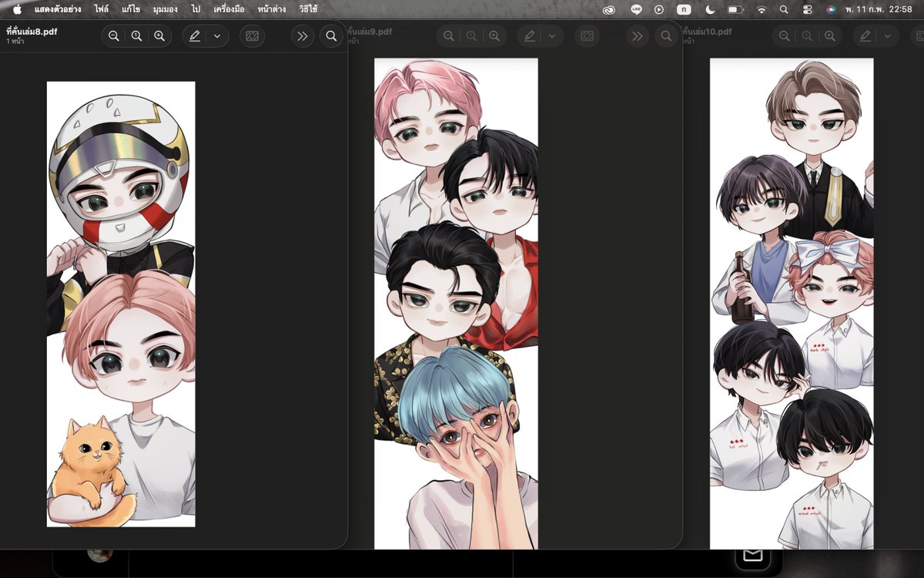Open Control Center in menu bar
924x578 pixels.
click(807, 9)
